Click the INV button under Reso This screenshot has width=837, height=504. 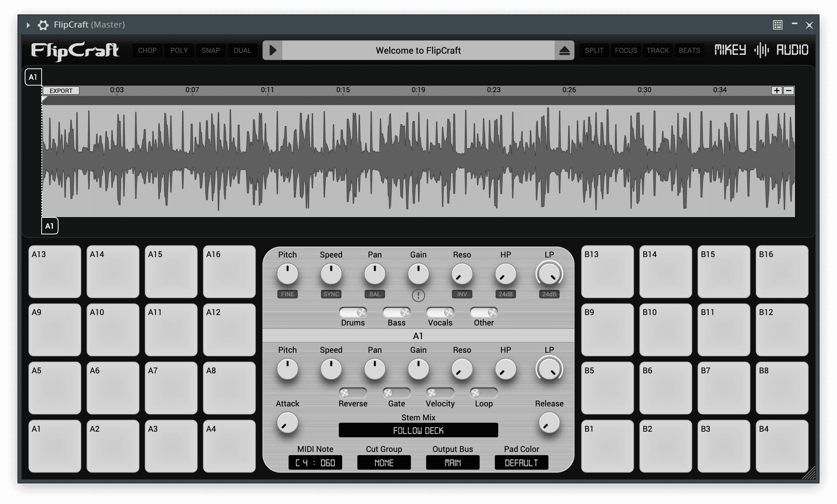click(462, 294)
